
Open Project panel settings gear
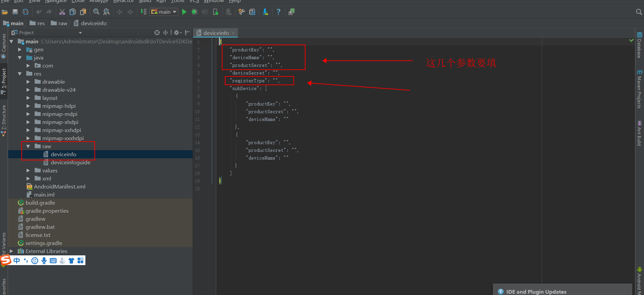(177, 33)
